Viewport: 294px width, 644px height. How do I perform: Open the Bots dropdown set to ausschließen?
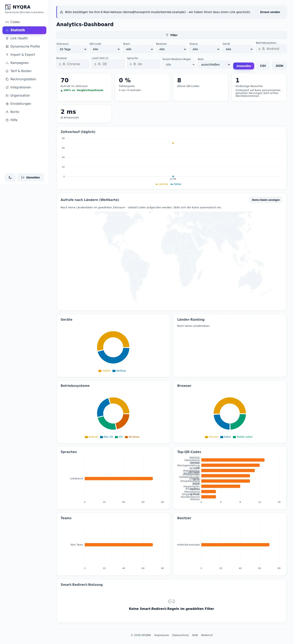point(214,65)
